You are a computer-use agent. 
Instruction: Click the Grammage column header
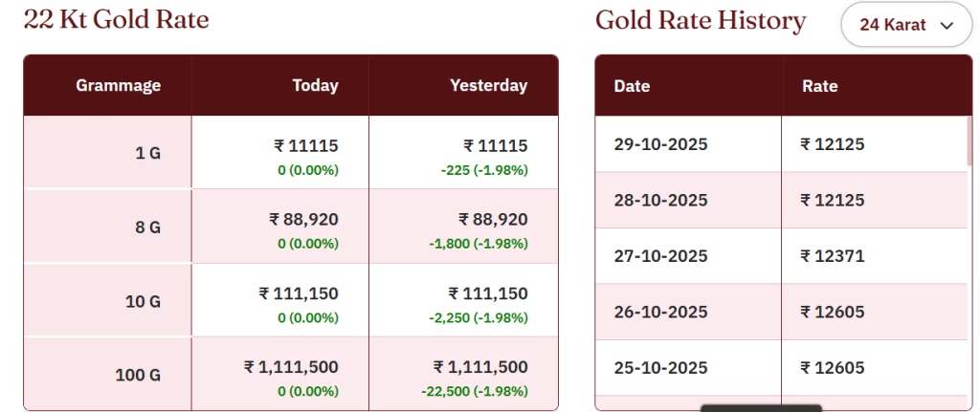pyautogui.click(x=118, y=86)
